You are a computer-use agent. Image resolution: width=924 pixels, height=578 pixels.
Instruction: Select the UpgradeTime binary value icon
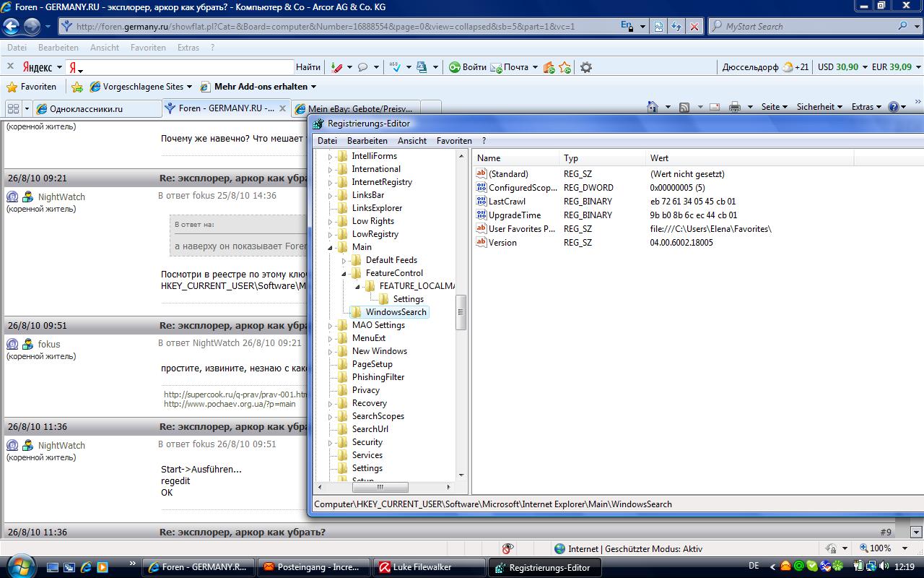tap(482, 215)
